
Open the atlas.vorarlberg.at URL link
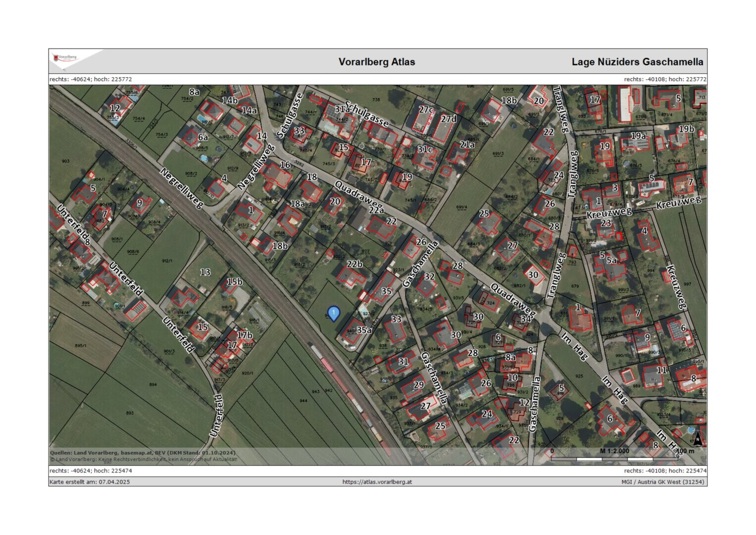click(x=377, y=481)
